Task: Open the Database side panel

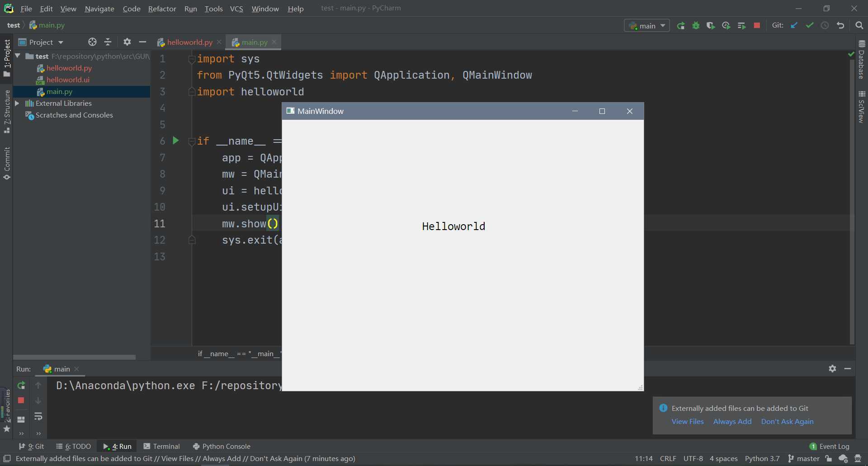Action: pos(862,60)
